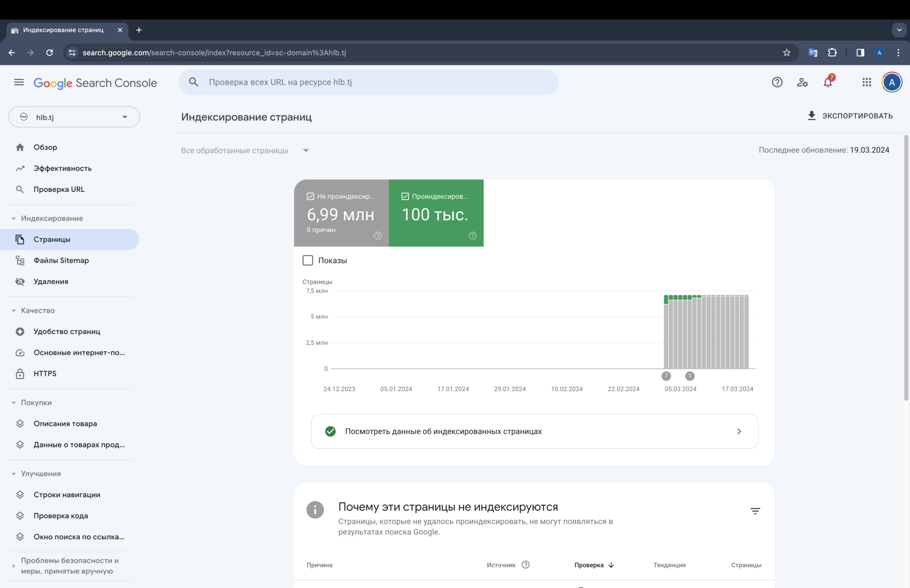Bookmark this page with the star icon
910x588 pixels.
coord(787,53)
